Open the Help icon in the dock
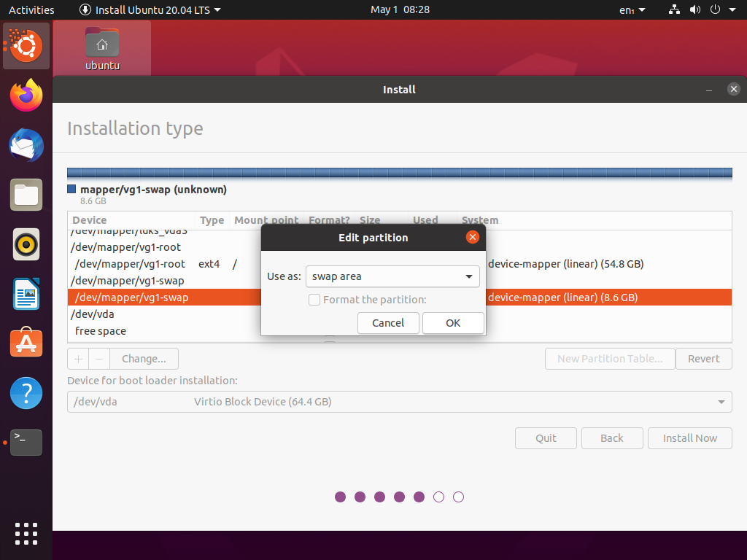Viewport: 747px width, 560px height. (26, 393)
